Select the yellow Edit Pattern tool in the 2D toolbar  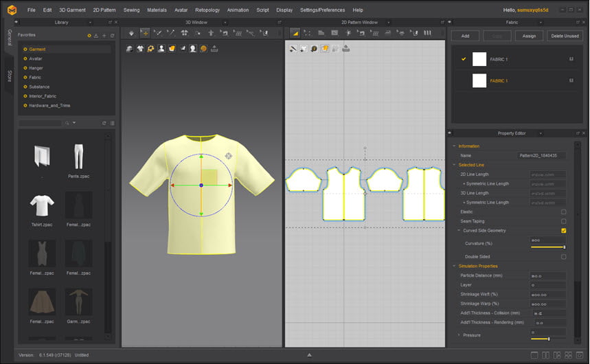tap(295, 33)
